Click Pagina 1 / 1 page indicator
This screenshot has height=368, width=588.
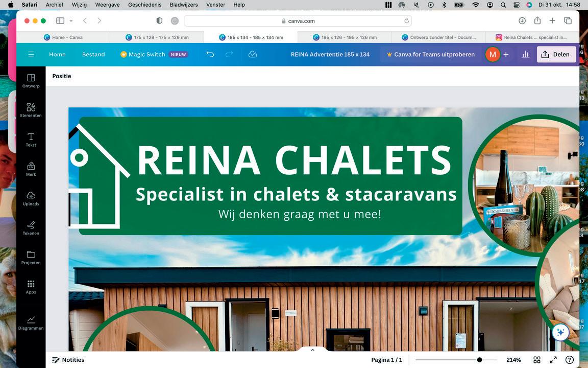pyautogui.click(x=386, y=360)
